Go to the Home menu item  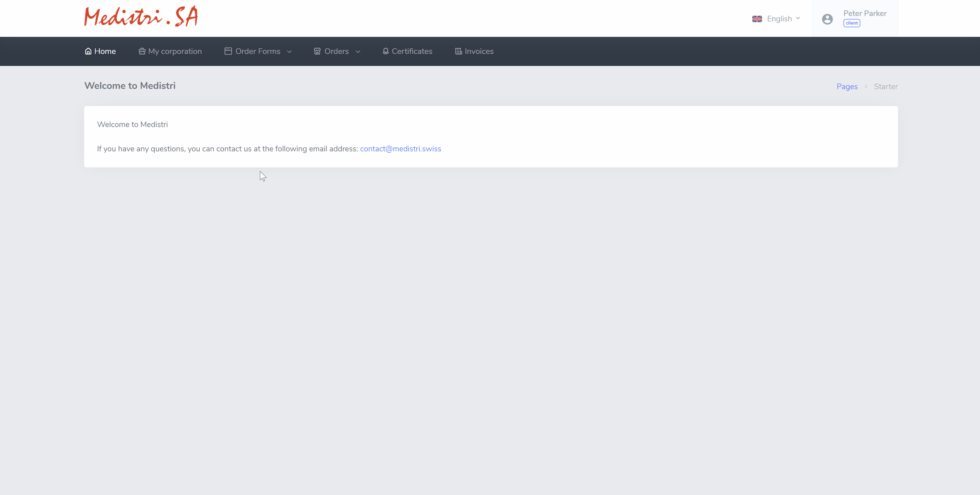100,51
